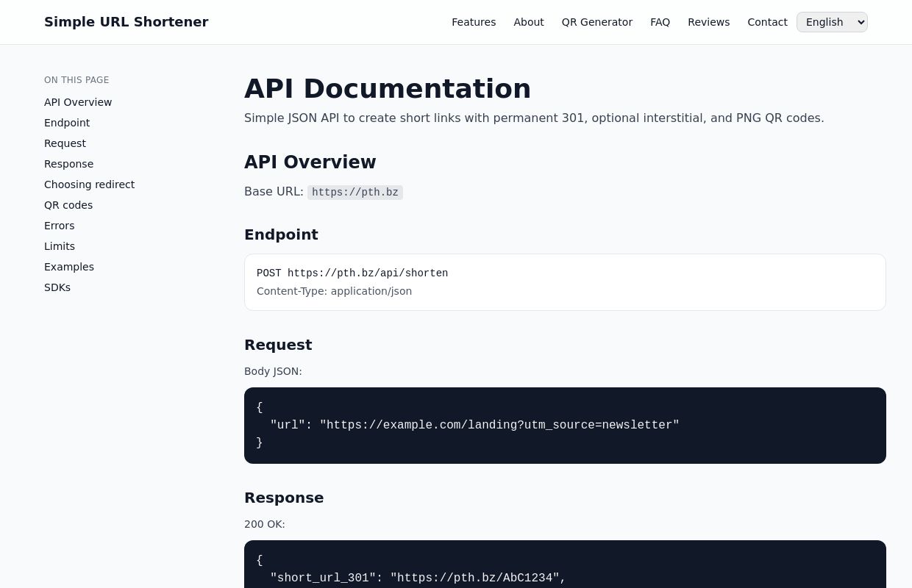Select the Limits sidebar entry
The height and width of the screenshot is (588, 912).
(60, 246)
